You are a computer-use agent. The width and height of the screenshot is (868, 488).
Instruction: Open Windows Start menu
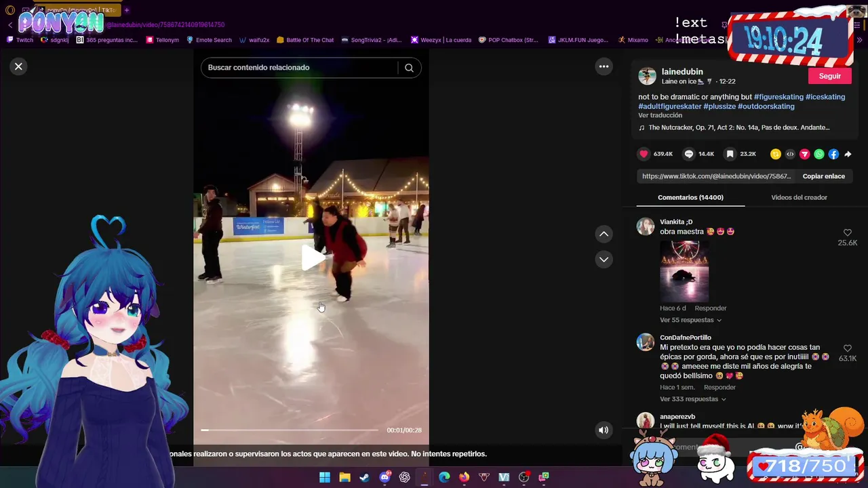coord(325,477)
